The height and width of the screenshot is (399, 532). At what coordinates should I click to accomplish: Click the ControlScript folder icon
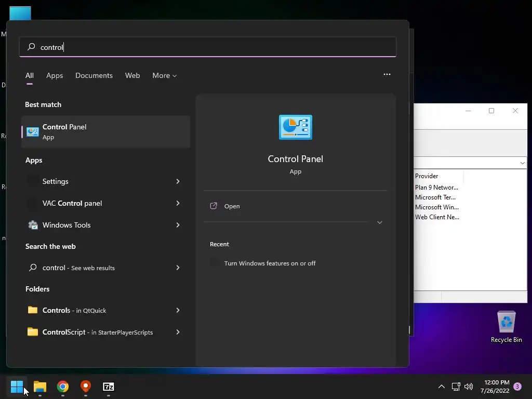coord(33,331)
